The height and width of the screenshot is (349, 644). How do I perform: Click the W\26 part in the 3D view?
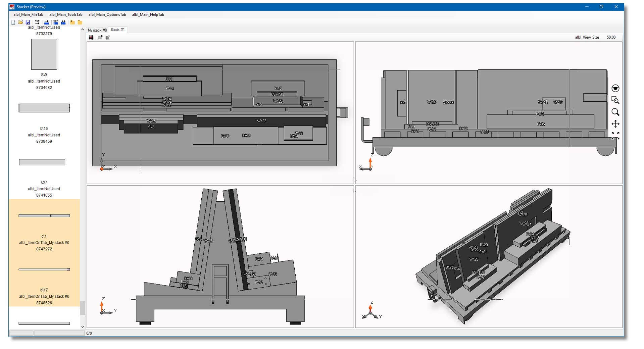coord(474,259)
